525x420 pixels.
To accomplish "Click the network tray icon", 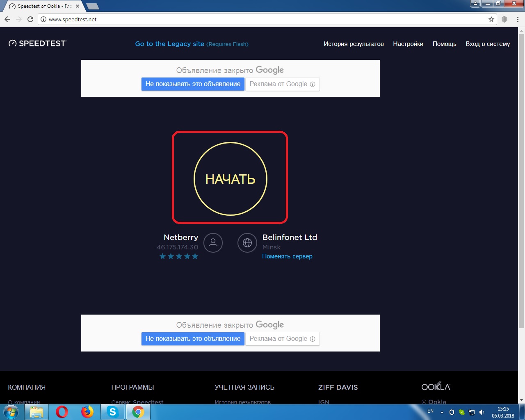I will [x=472, y=412].
